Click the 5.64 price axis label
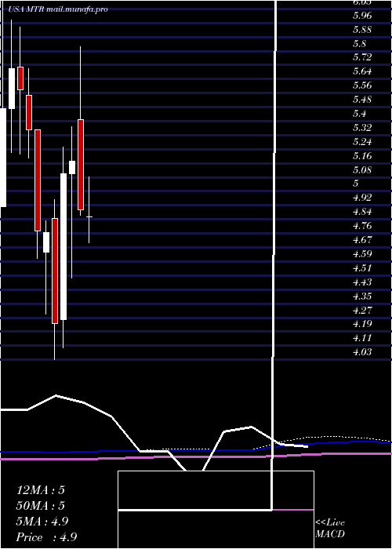The height and width of the screenshot is (549, 392). point(362,71)
